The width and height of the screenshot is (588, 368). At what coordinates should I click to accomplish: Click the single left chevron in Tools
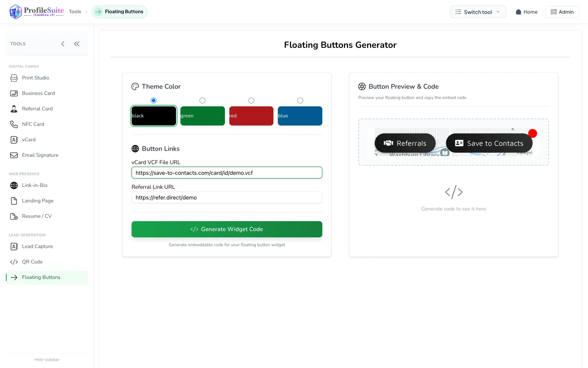pyautogui.click(x=63, y=44)
